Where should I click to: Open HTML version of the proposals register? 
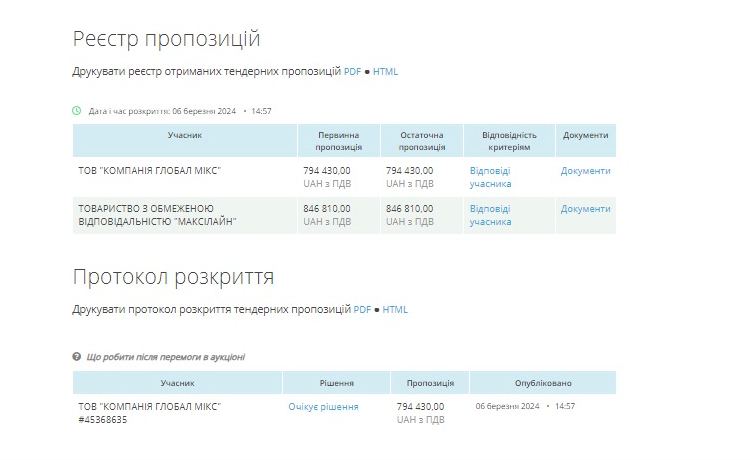385,72
